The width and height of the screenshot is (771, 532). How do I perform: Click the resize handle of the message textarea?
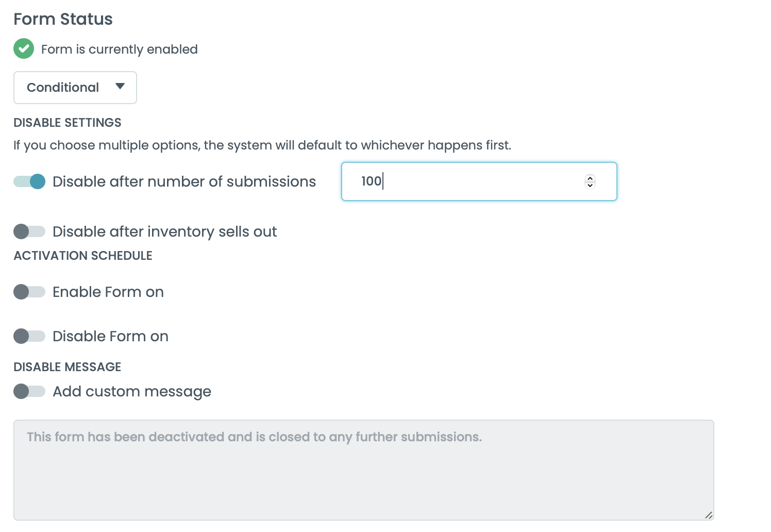(710, 514)
